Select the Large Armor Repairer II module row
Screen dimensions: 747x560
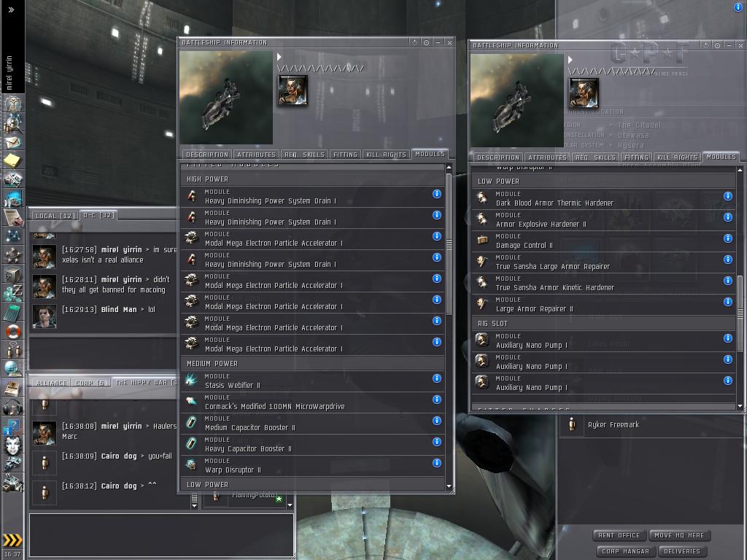pyautogui.click(x=603, y=305)
